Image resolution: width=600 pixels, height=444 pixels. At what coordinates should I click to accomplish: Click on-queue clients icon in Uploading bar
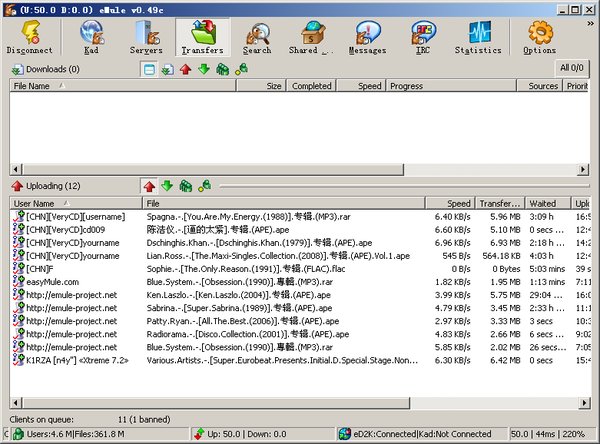point(186,186)
